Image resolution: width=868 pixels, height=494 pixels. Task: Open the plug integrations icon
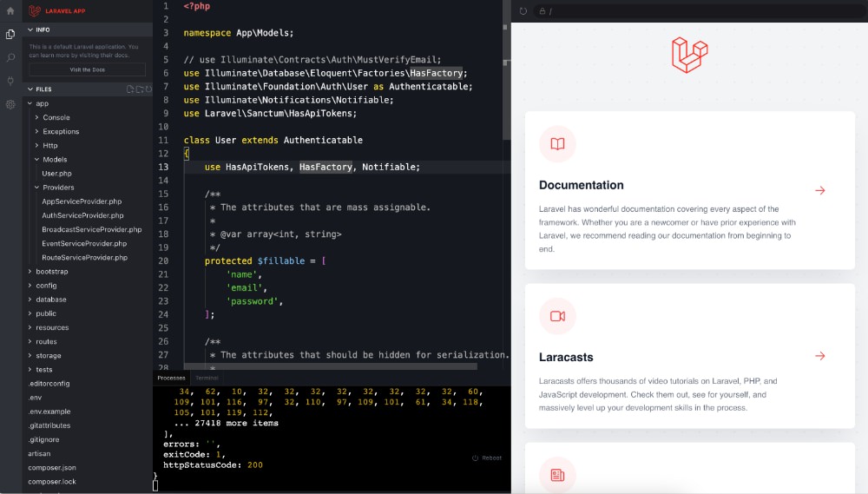pyautogui.click(x=10, y=81)
